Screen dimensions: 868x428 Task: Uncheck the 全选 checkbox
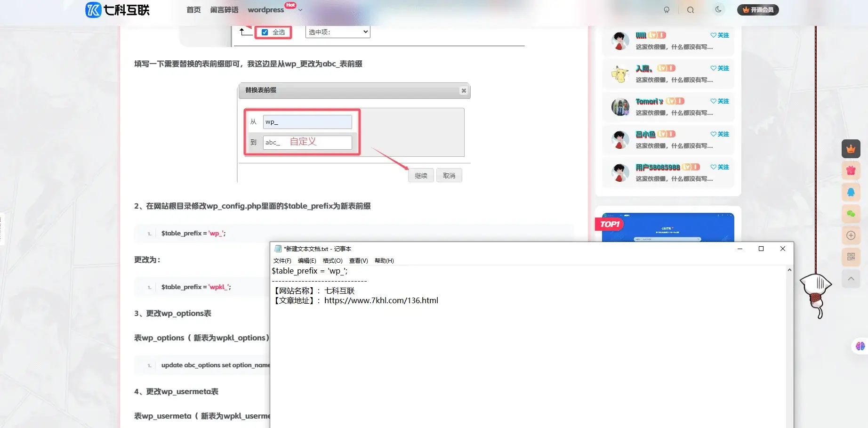point(265,32)
